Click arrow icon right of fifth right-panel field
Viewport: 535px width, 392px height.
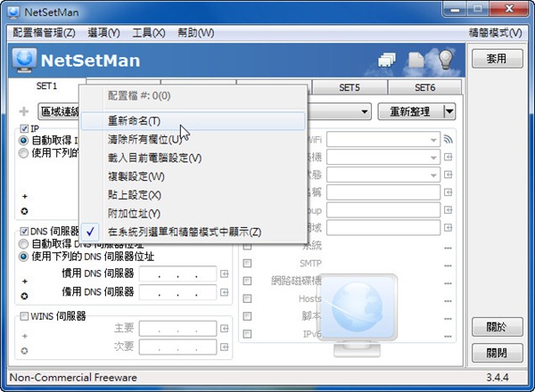[x=448, y=210]
